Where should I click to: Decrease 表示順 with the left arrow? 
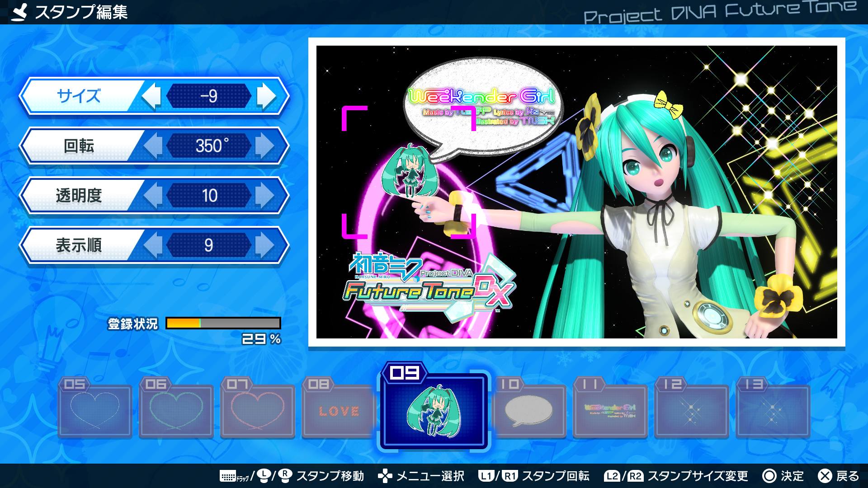[x=152, y=245]
